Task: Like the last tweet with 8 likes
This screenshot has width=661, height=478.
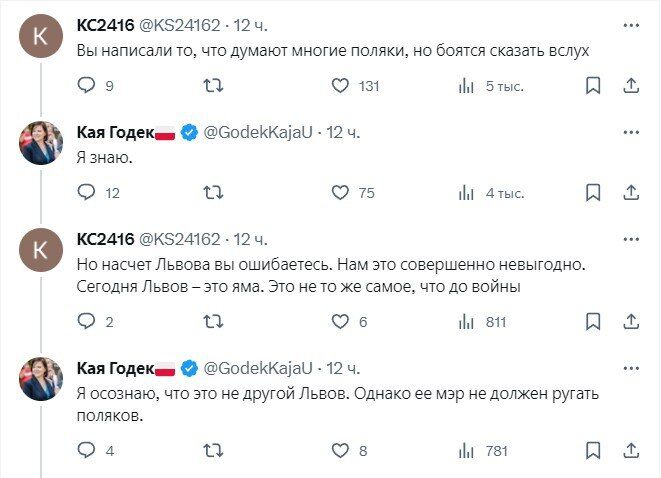Action: (x=340, y=450)
